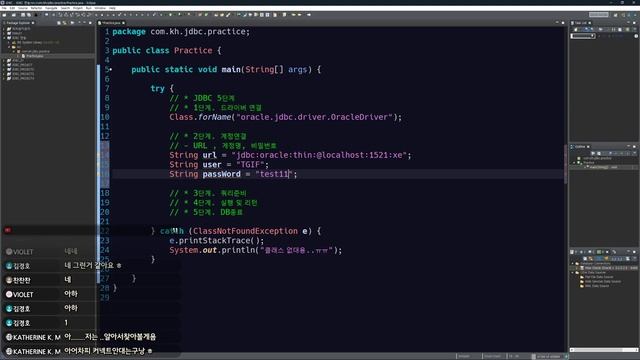Image resolution: width=640 pixels, height=360 pixels.
Task: Minimize the editor area
Action: 557,22
